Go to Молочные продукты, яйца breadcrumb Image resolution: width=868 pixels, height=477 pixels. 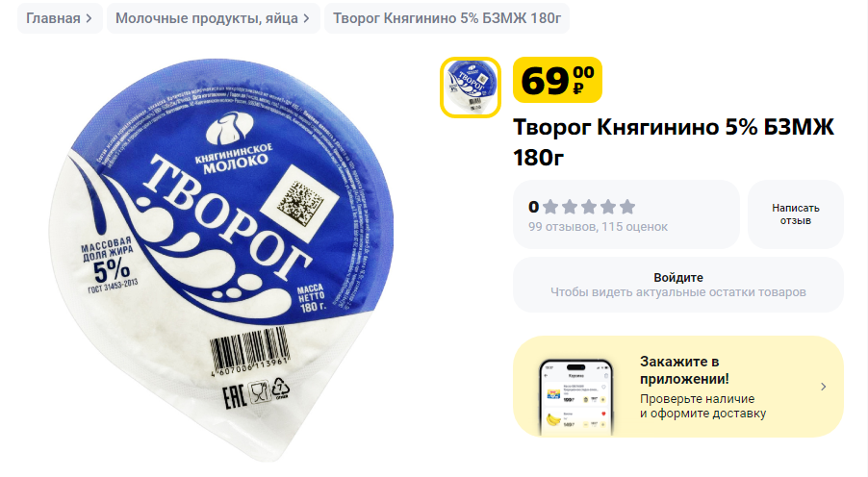[x=213, y=18]
